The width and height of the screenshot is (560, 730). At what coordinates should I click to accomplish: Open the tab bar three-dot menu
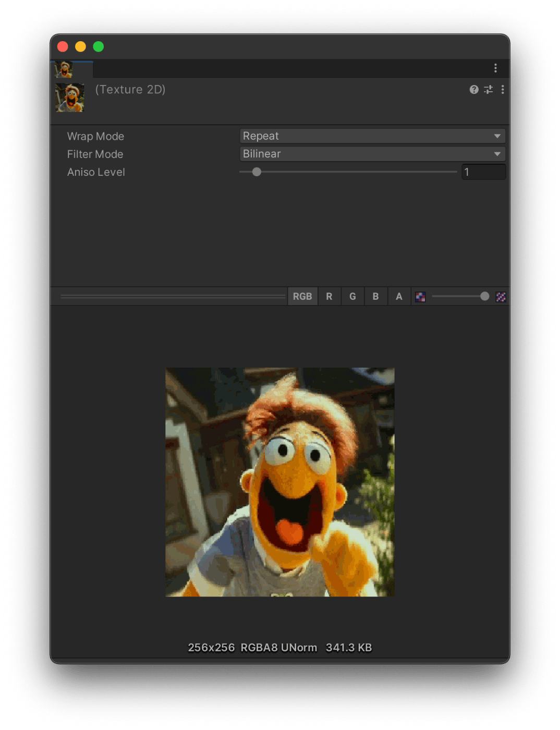pos(495,68)
